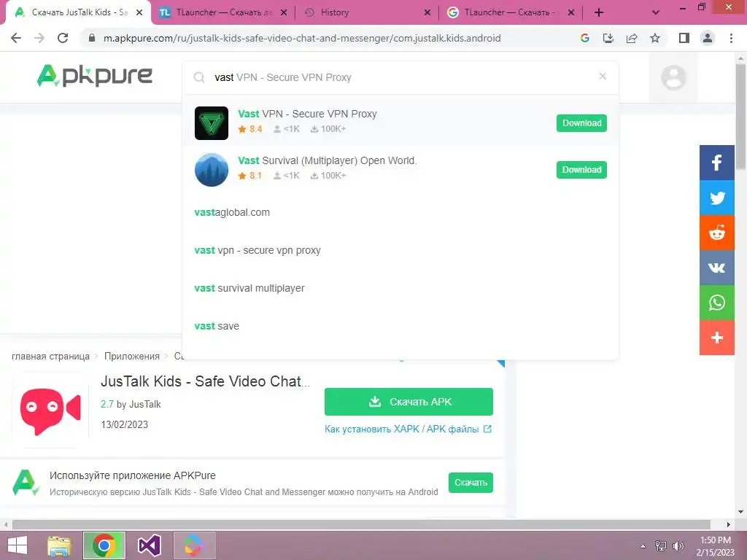This screenshot has width=747, height=560.
Task: Toggle the browser side panel
Action: (x=684, y=38)
